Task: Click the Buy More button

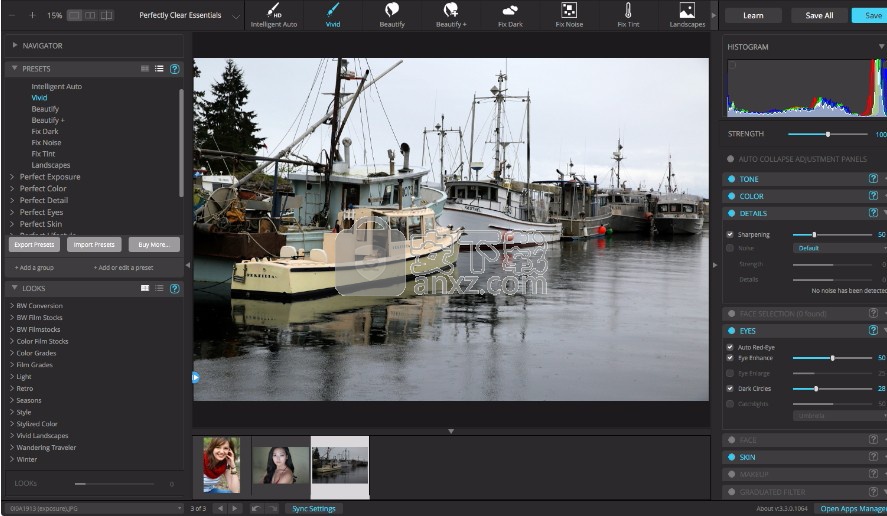Action: pyautogui.click(x=153, y=244)
